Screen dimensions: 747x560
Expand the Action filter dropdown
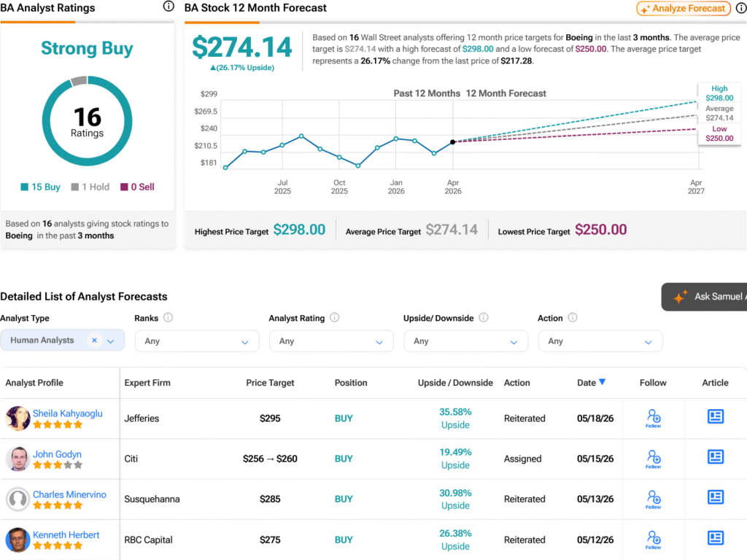click(600, 341)
